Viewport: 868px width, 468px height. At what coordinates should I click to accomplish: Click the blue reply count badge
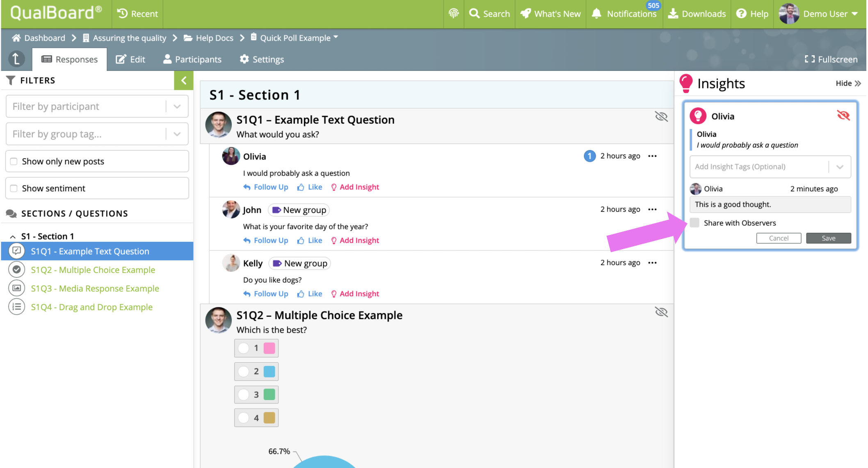[589, 156]
